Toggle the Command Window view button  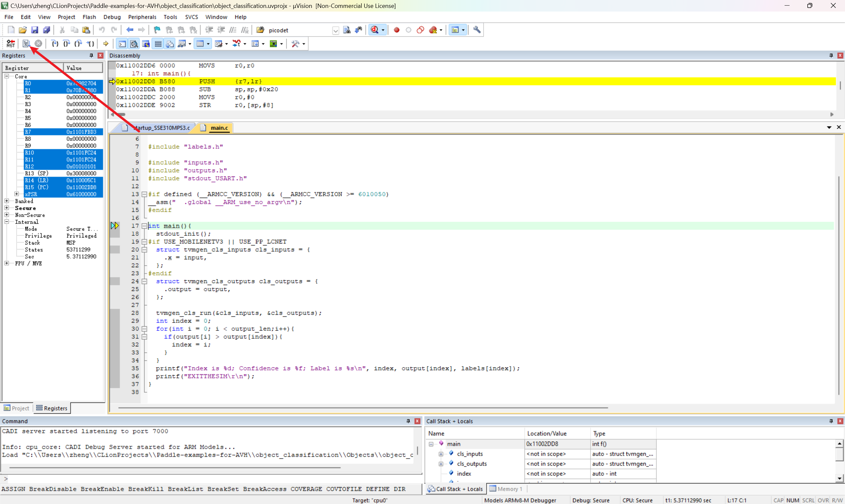pyautogui.click(x=122, y=44)
